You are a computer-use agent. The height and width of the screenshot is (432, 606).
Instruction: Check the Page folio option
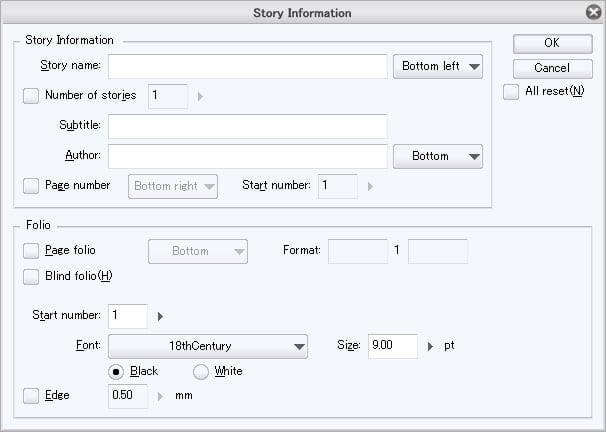pos(31,251)
